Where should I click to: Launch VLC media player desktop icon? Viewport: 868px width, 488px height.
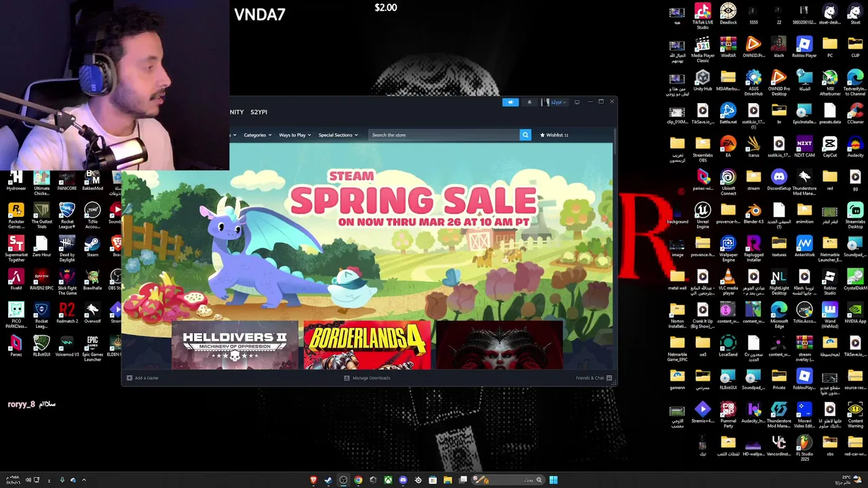(x=728, y=281)
